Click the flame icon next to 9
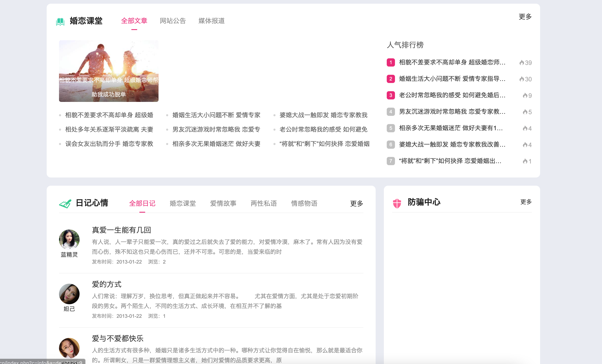Viewport: 602px width, 364px height. (x=525, y=96)
